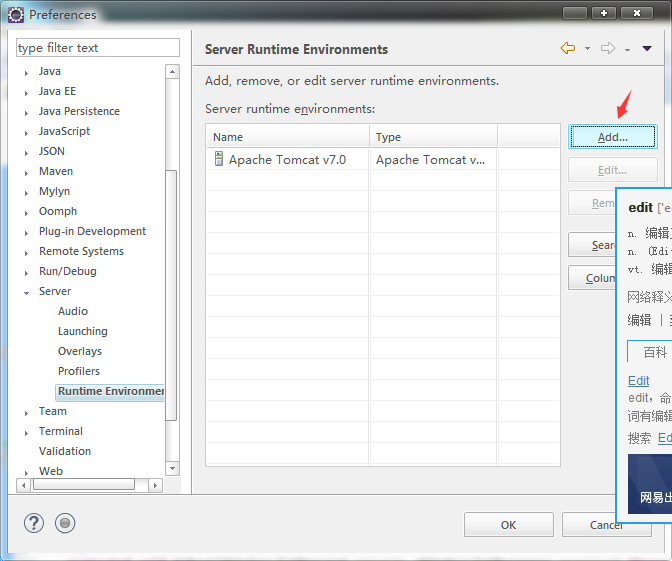Image resolution: width=672 pixels, height=561 pixels.
Task: Click the Cancel button
Action: pos(606,525)
